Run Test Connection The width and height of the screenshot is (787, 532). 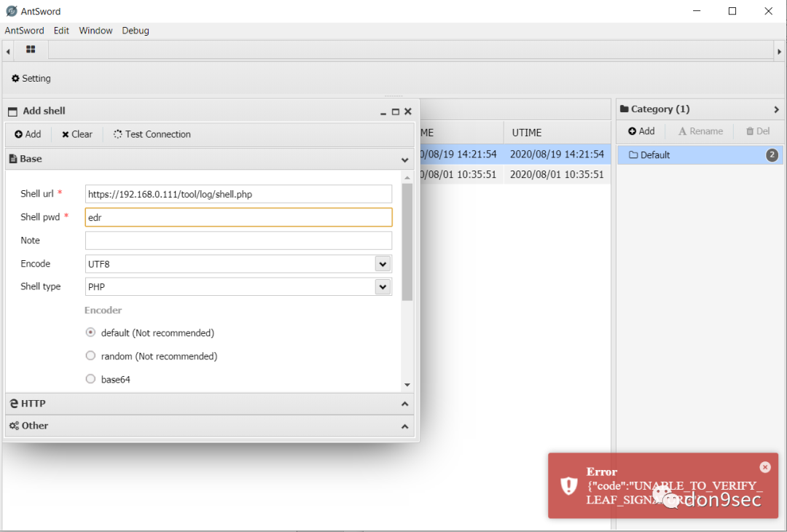(x=152, y=134)
